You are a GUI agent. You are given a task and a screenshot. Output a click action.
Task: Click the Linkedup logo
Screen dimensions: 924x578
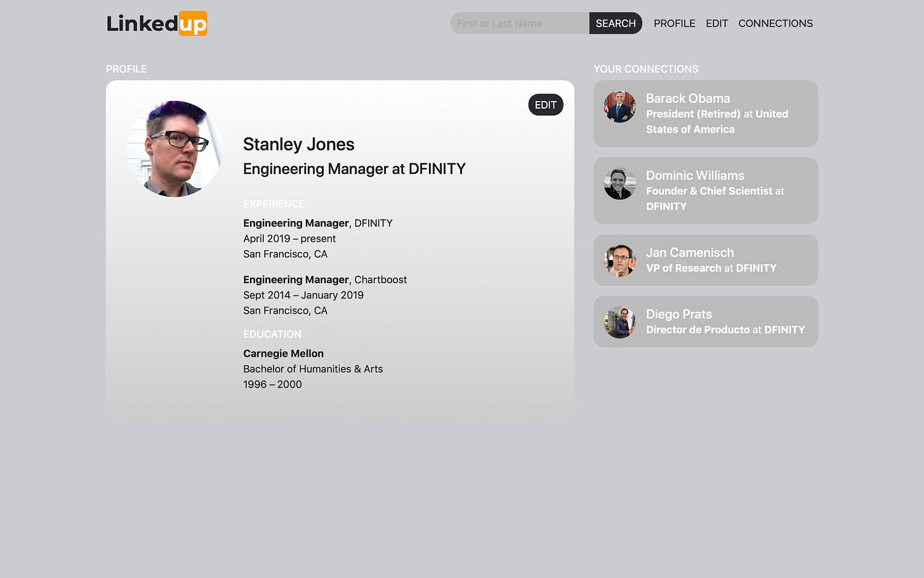coord(157,24)
